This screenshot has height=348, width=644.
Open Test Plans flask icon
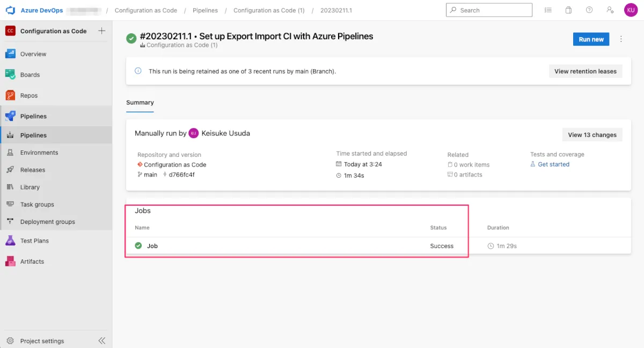coord(10,241)
